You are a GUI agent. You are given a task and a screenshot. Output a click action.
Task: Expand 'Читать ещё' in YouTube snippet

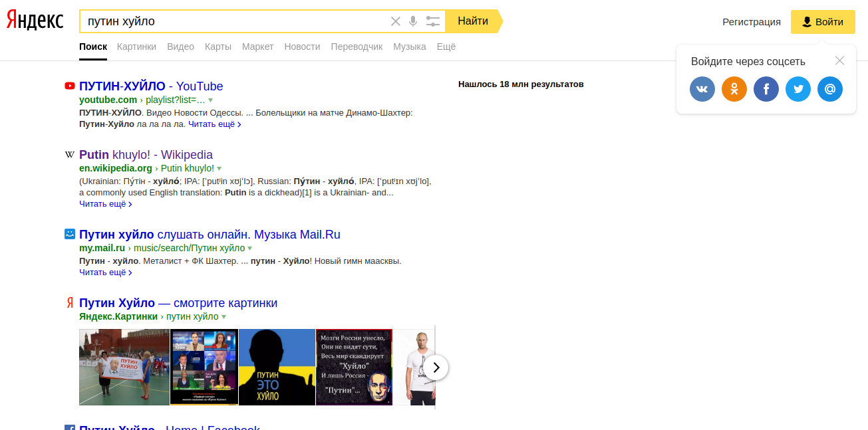pos(214,124)
